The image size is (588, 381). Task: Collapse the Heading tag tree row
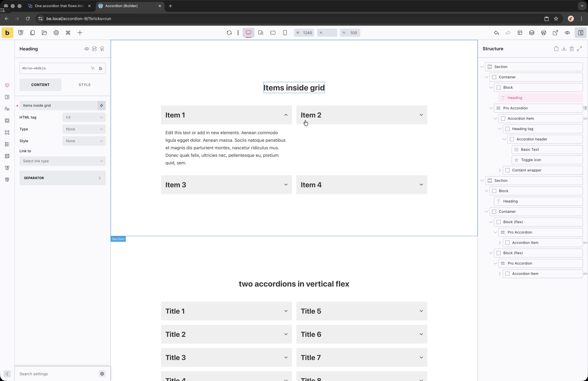[x=500, y=129]
